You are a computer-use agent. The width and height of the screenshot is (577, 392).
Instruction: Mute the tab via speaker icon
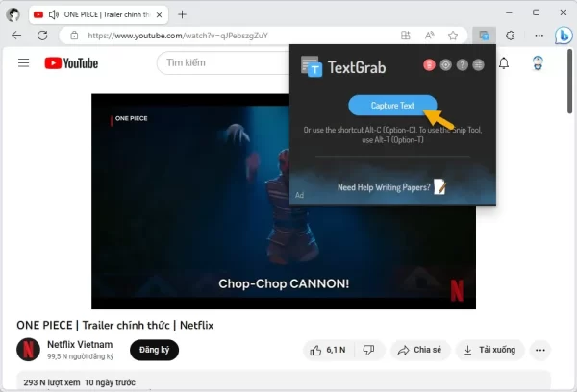tap(54, 14)
